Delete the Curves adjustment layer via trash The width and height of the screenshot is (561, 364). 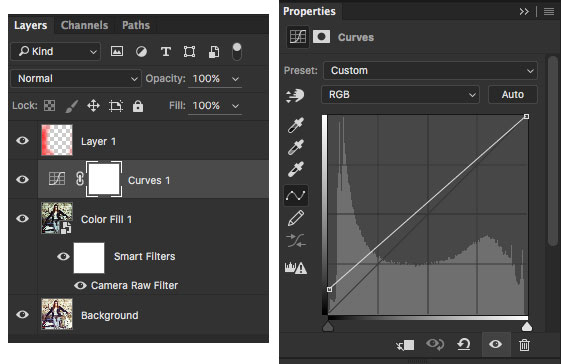524,345
